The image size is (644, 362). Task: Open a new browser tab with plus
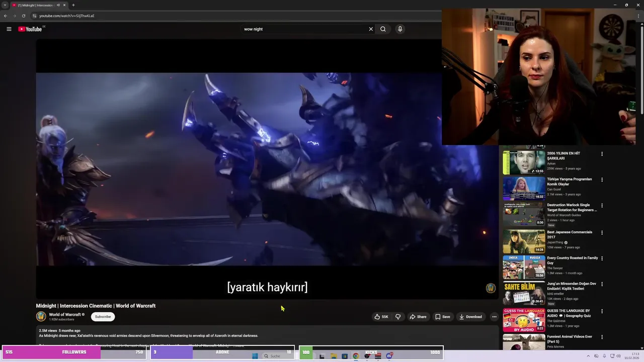[x=73, y=5]
